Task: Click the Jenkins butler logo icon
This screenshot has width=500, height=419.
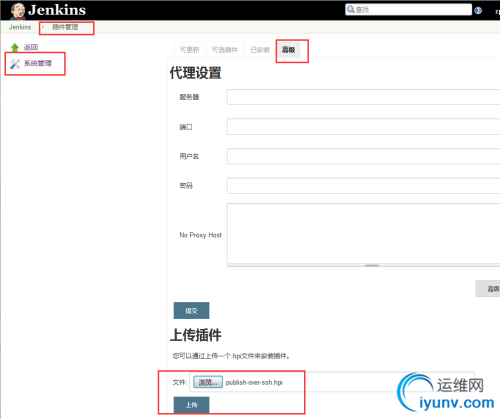Action: pos(17,11)
